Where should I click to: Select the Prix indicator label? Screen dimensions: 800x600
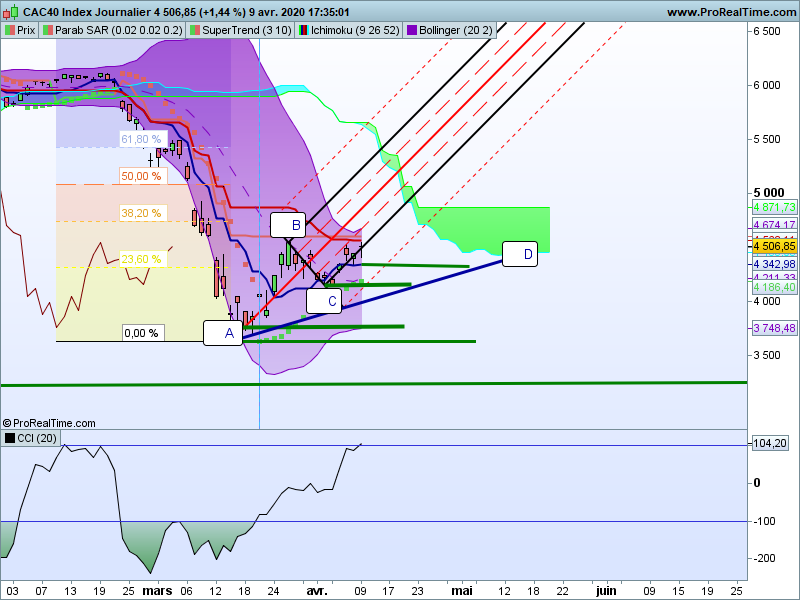(20, 30)
